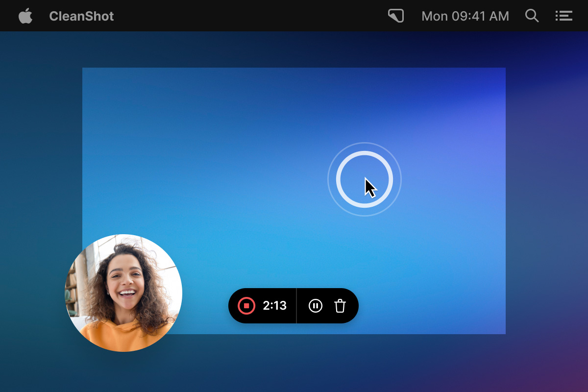Click the divider line in the recording controls

296,306
